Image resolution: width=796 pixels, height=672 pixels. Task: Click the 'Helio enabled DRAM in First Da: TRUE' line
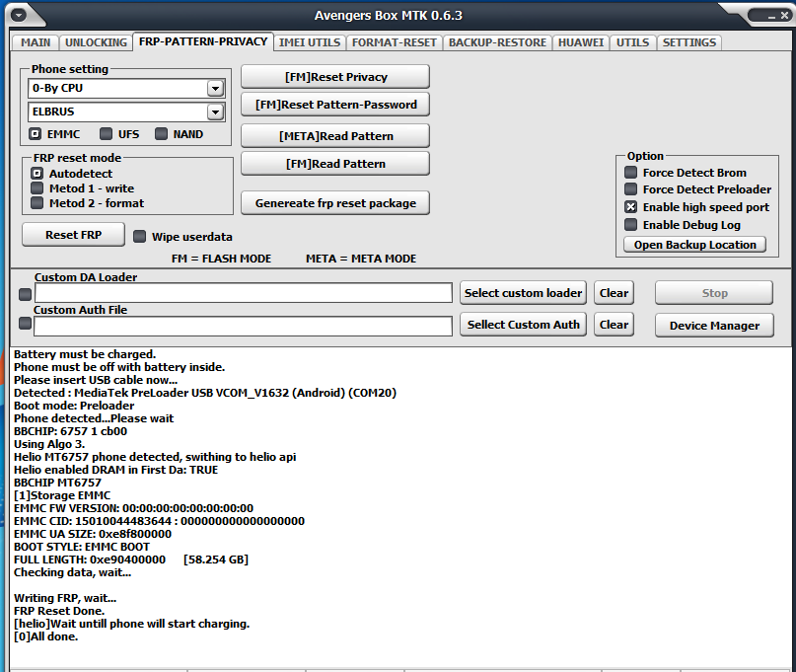click(x=115, y=470)
